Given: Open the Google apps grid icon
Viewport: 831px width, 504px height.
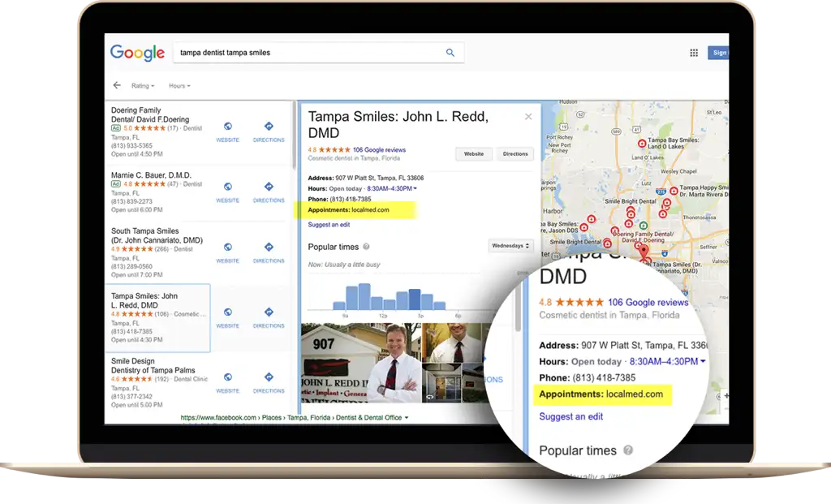Looking at the screenshot, I should point(694,53).
